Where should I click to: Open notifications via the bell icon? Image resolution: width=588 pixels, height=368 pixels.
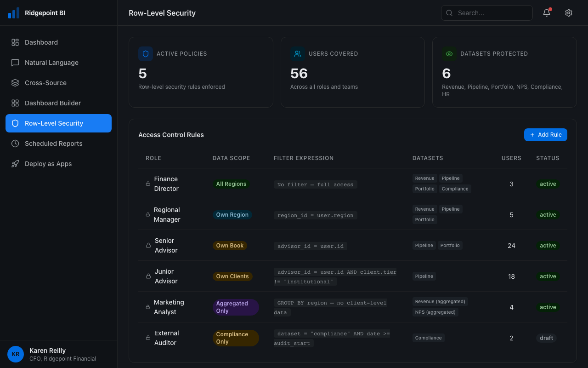(546, 12)
